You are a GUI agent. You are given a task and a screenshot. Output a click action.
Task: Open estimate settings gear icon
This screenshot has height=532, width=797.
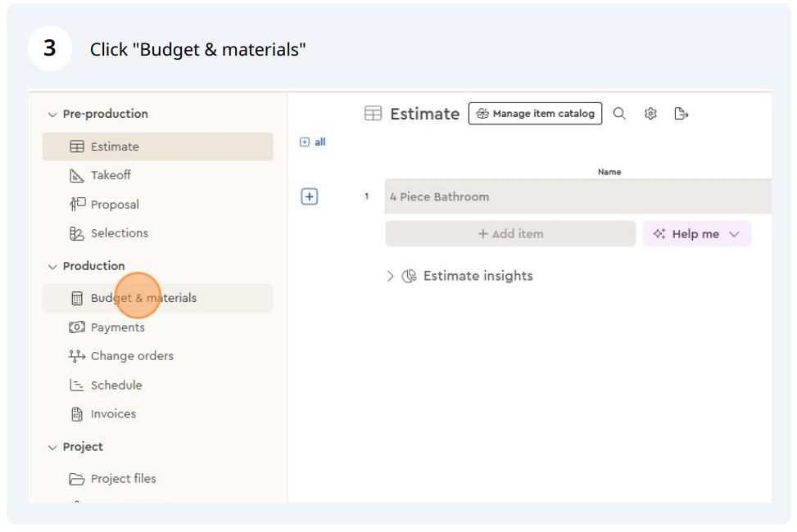[650, 114]
